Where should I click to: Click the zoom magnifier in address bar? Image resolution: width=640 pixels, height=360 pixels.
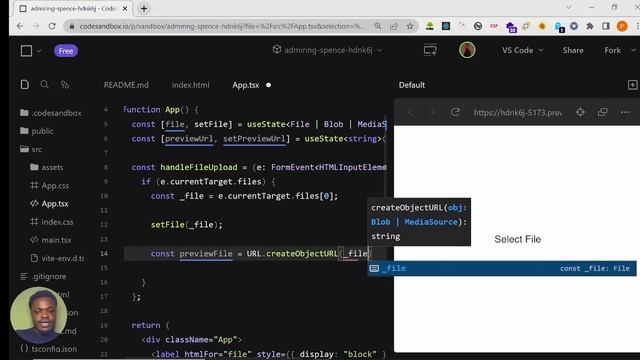click(x=378, y=26)
